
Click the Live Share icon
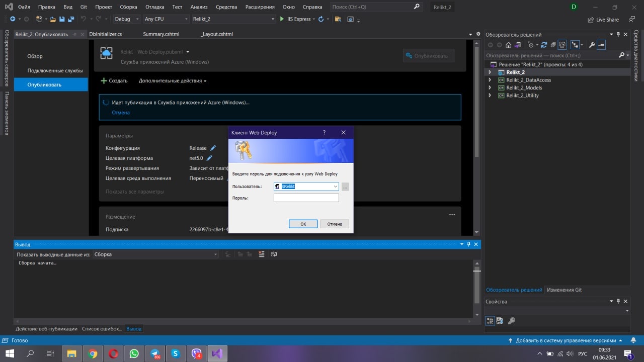click(x=591, y=20)
